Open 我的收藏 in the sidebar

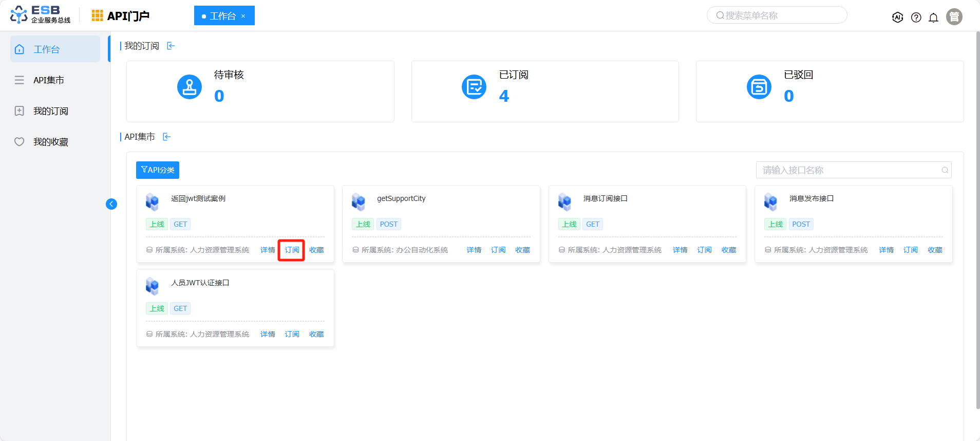50,142
